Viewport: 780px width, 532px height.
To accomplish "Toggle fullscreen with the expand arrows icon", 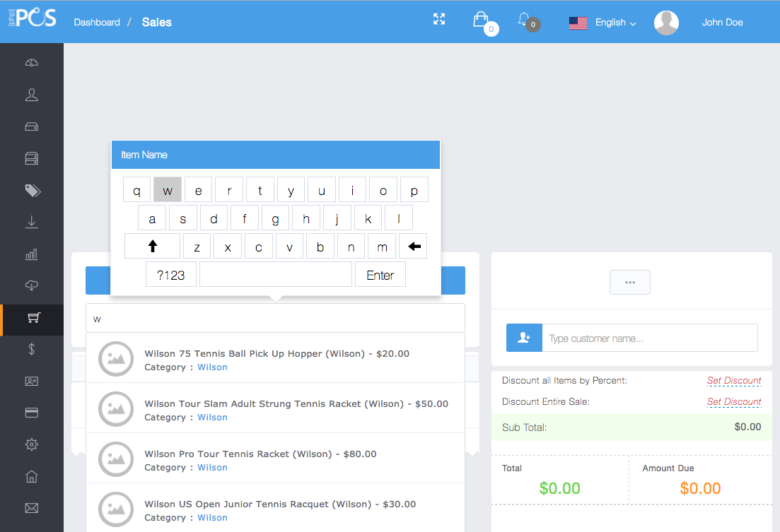I will click(x=438, y=19).
